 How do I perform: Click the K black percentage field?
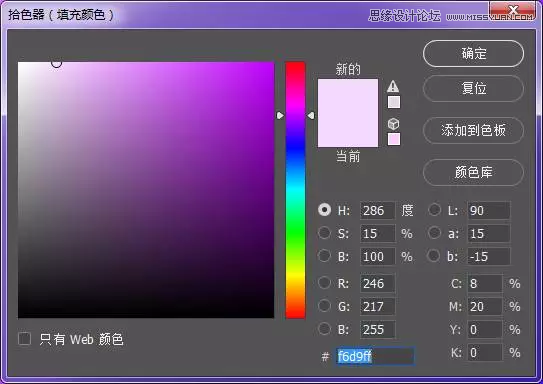click(485, 353)
